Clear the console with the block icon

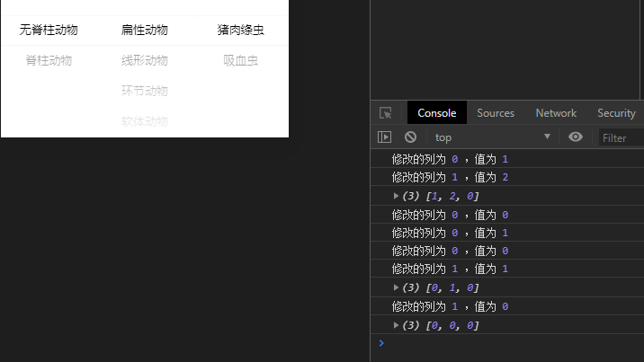click(410, 137)
